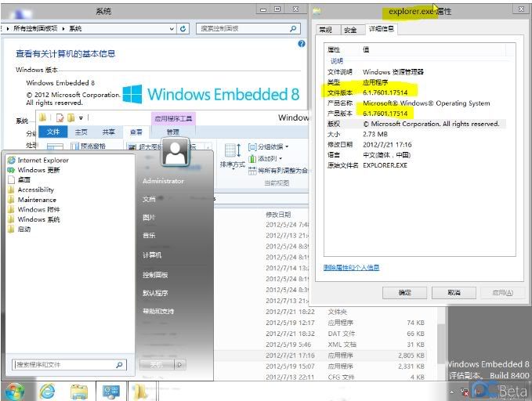Expand the shutdown options arrow
532x401 pixels.
click(180, 365)
